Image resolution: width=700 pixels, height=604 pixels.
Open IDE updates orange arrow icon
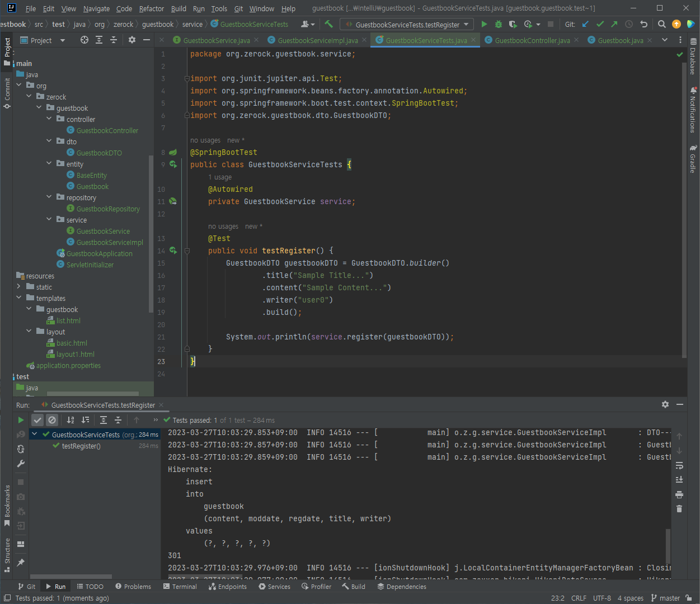676,24
